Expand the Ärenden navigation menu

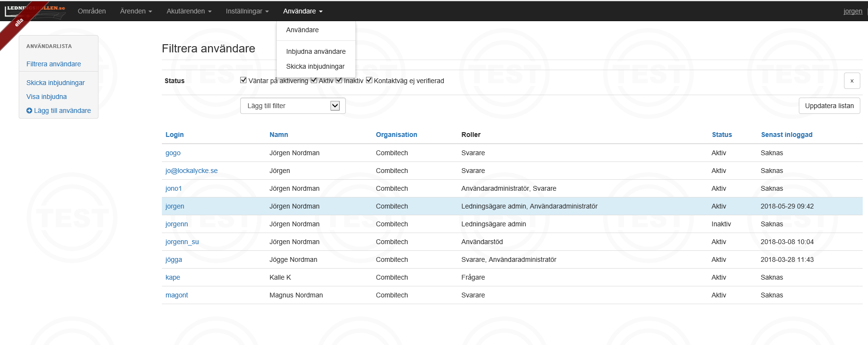(x=136, y=11)
